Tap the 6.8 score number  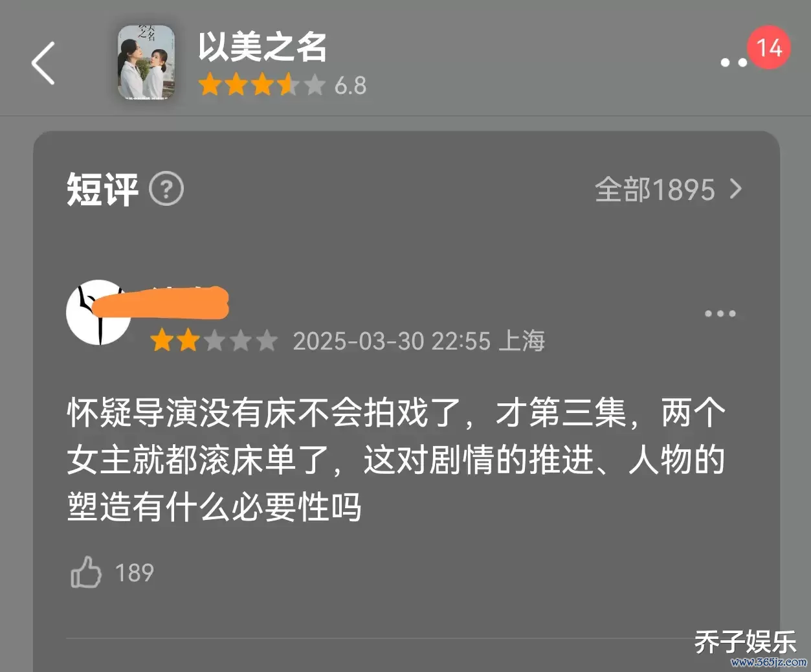coord(350,85)
